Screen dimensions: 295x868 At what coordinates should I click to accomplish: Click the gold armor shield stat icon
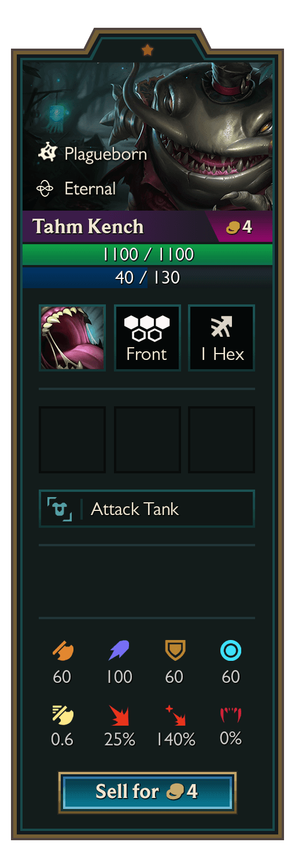tap(174, 651)
